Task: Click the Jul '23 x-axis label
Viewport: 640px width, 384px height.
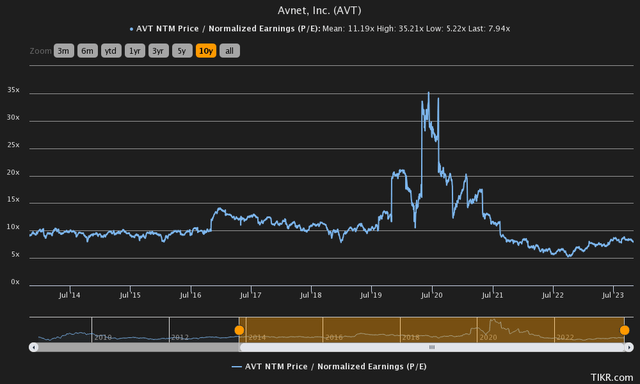Action: [x=613, y=295]
